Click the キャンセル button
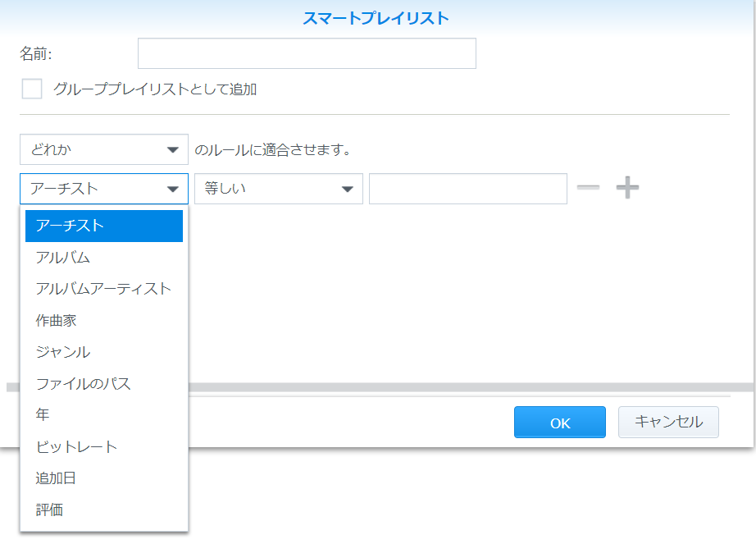This screenshot has width=756, height=544. pyautogui.click(x=668, y=423)
